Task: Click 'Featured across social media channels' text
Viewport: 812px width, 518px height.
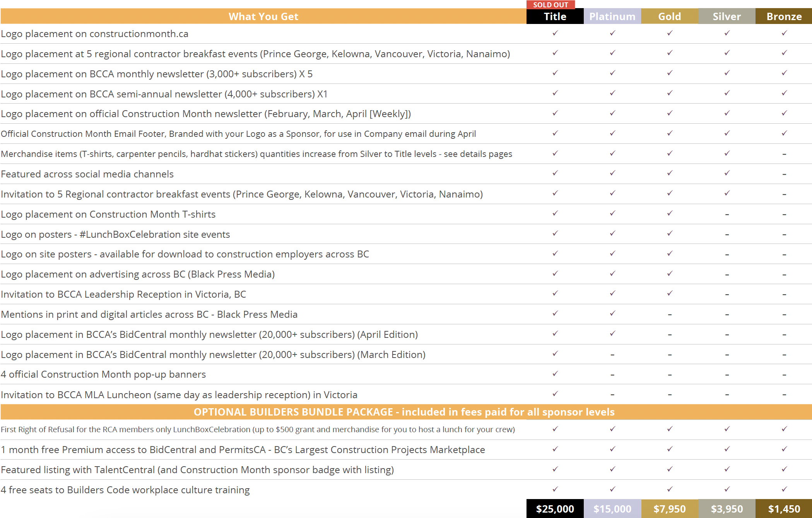Action: (87, 174)
